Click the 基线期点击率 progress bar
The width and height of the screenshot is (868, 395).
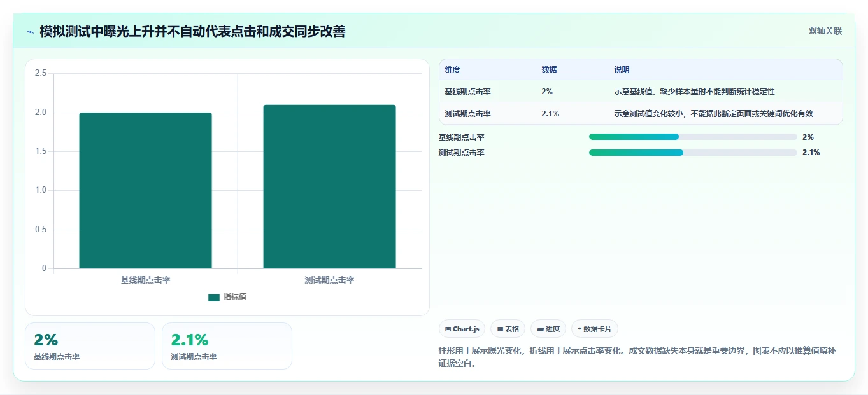(693, 137)
